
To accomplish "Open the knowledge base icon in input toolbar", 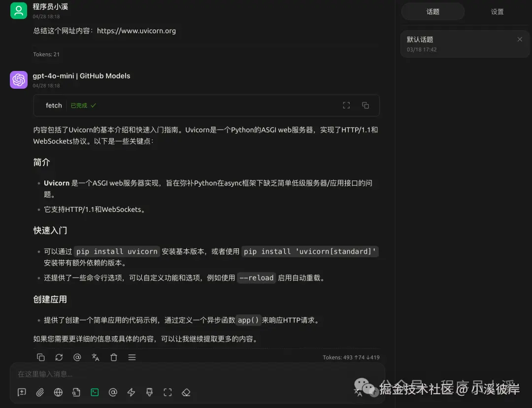I will click(76, 392).
